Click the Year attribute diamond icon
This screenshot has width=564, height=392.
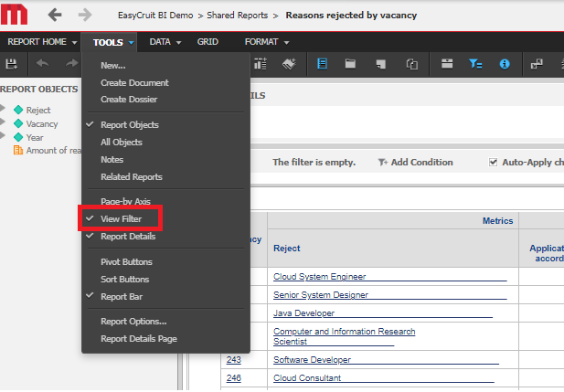tap(18, 137)
